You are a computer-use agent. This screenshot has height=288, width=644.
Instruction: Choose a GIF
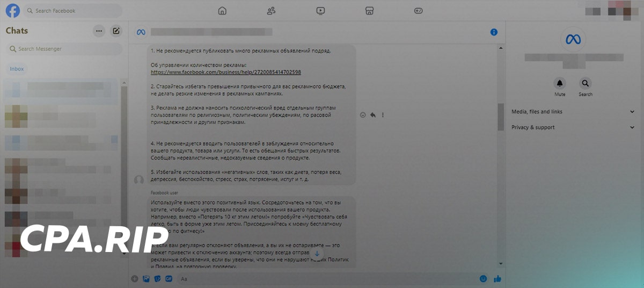(169, 279)
